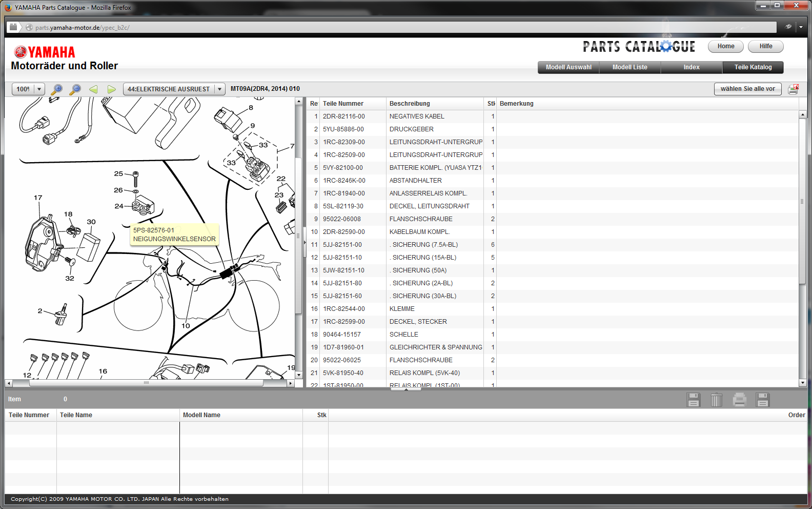Click the trash can delete icon
This screenshot has height=509, width=812.
click(x=716, y=400)
